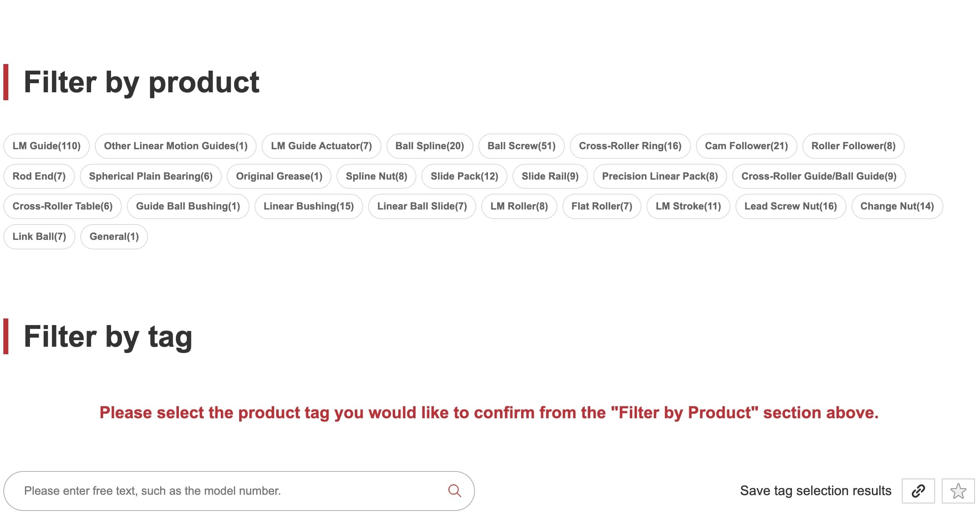
Task: Pick the Roller Follower(8) tag
Action: coord(853,146)
